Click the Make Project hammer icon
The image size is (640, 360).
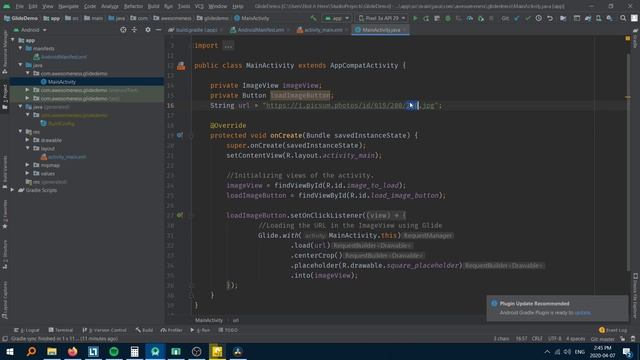pyautogui.click(x=313, y=18)
